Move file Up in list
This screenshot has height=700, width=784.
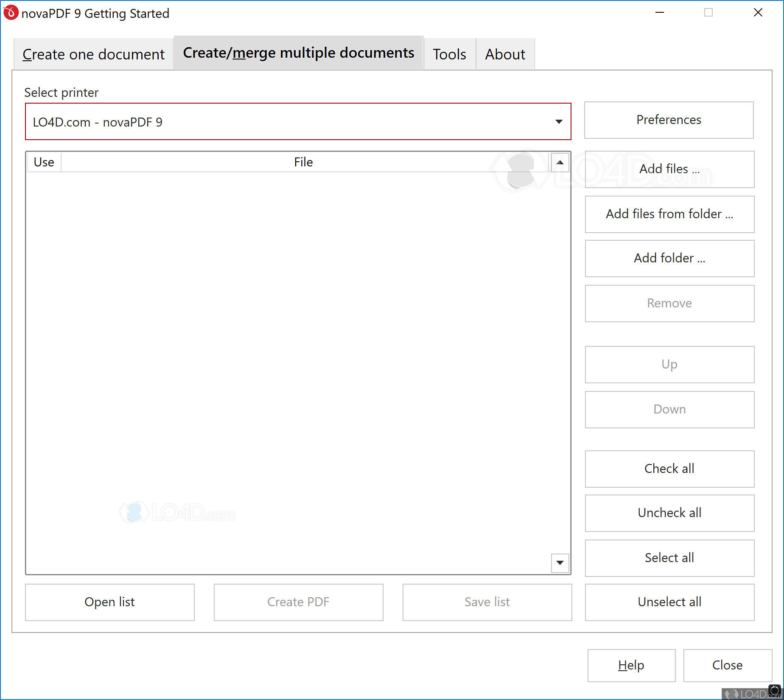pos(670,365)
